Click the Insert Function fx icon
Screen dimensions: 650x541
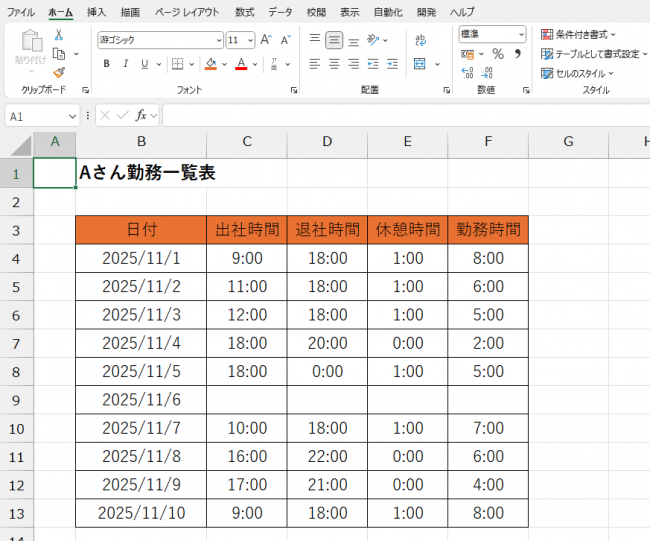[142, 115]
